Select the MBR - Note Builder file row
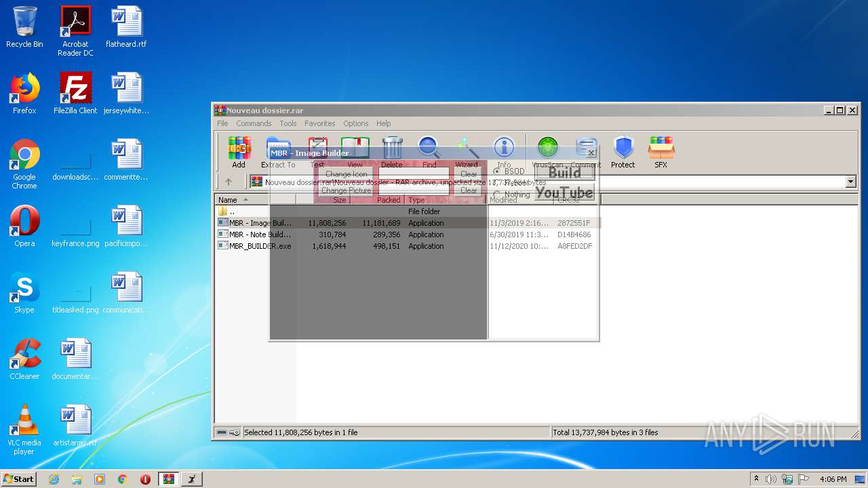The width and height of the screenshot is (868, 488). [408, 235]
